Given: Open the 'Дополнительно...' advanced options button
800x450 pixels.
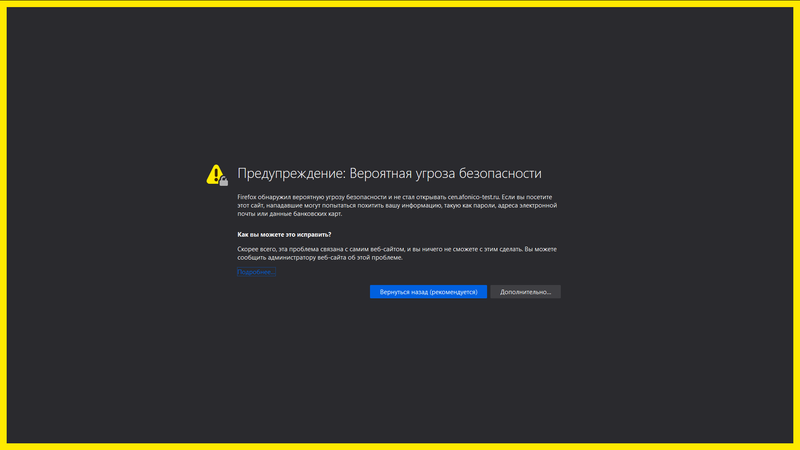Looking at the screenshot, I should point(526,292).
